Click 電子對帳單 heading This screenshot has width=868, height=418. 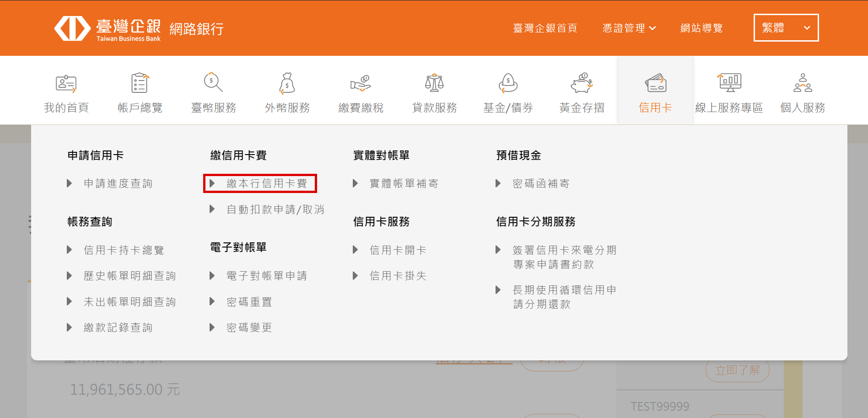[238, 247]
